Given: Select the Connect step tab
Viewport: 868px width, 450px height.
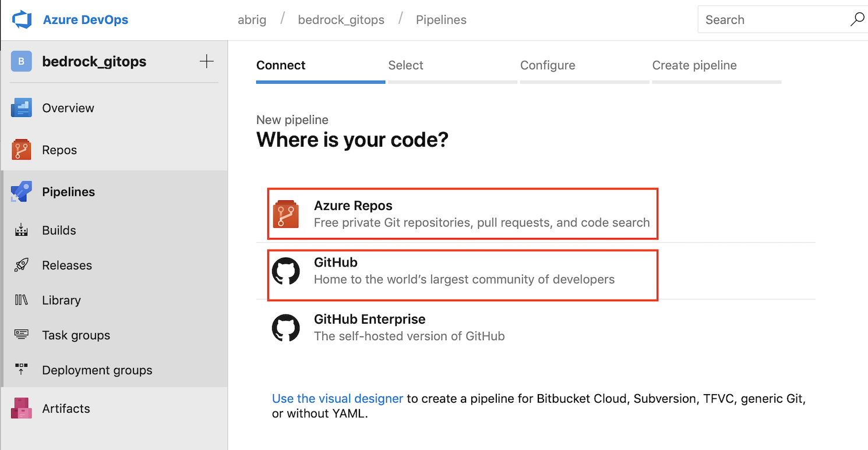Looking at the screenshot, I should tap(321, 71).
